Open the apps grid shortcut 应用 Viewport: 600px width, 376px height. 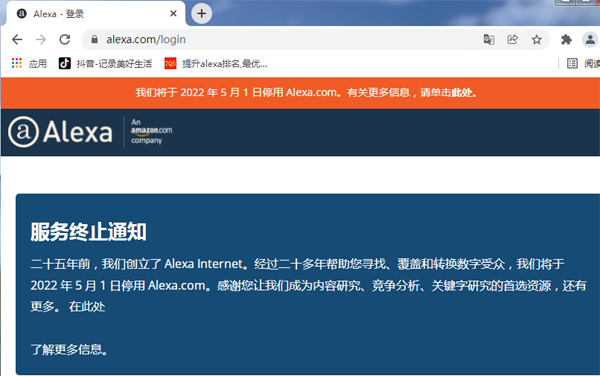tap(29, 63)
